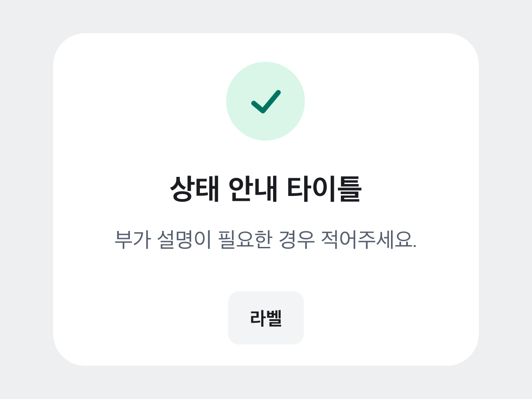The image size is (532, 399).
Task: Click the character 벨 in the button label
Action: click(274, 318)
